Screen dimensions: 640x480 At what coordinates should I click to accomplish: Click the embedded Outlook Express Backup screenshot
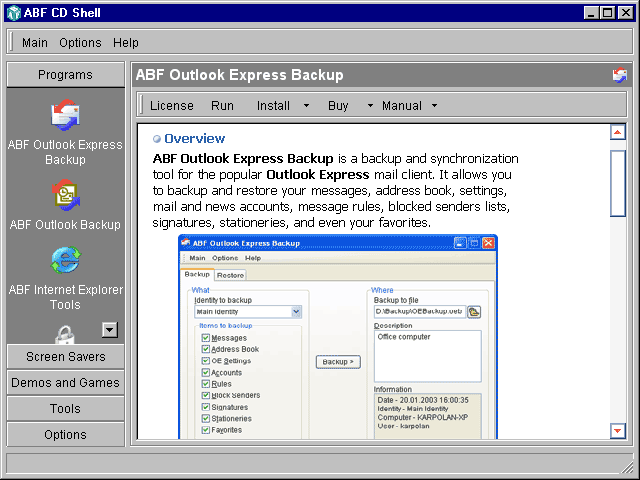coord(338,336)
